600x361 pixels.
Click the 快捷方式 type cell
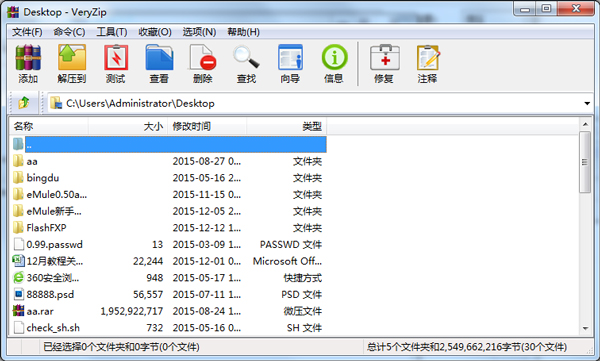tap(303, 278)
